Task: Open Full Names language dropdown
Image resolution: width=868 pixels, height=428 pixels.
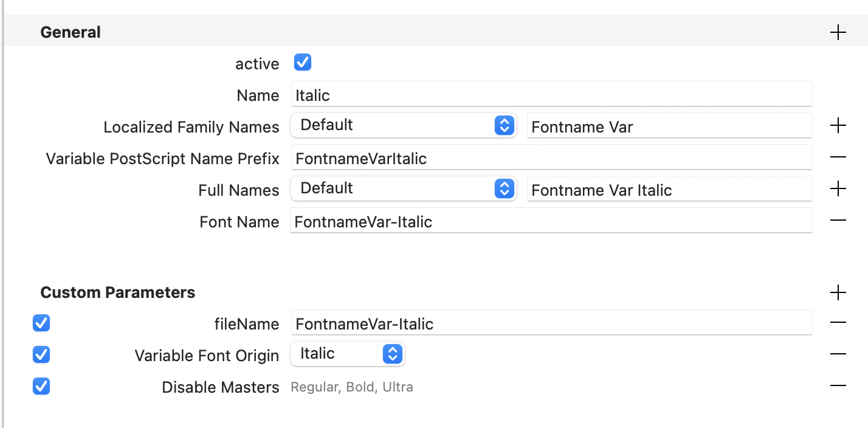Action: (x=403, y=188)
